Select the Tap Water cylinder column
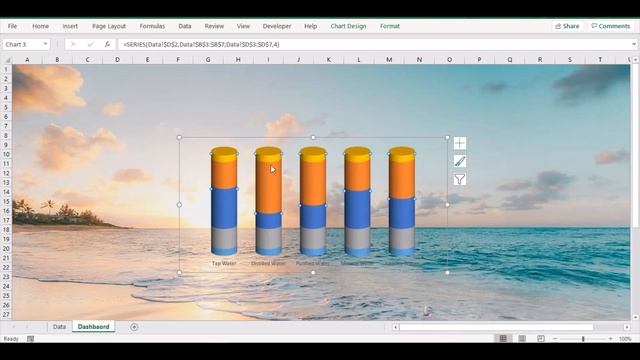This screenshot has width=640, height=360. (224, 202)
